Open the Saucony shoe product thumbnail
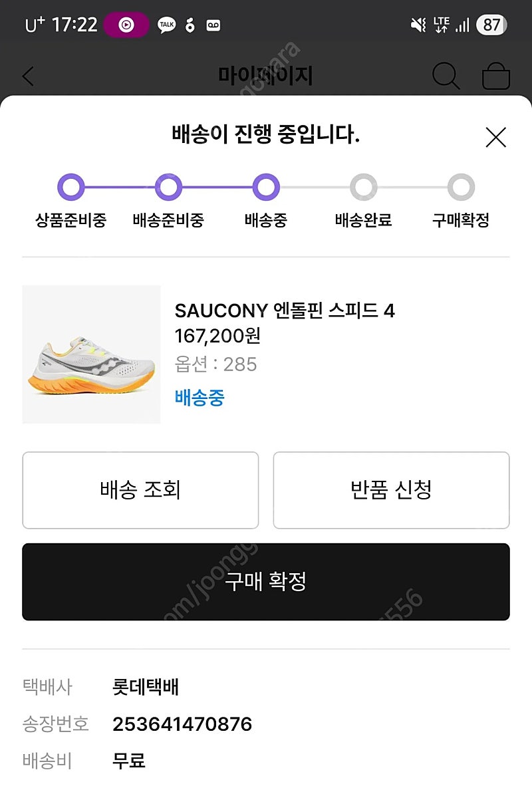532x794 pixels. tap(91, 354)
